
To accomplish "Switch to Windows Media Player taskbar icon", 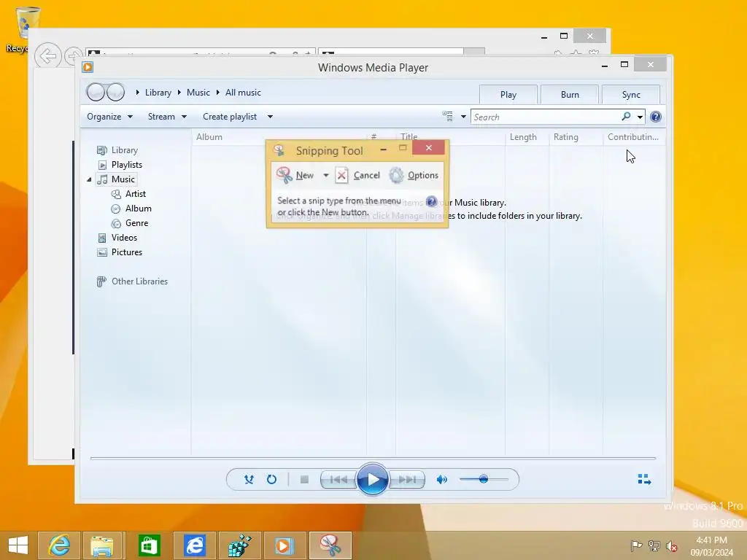I will pyautogui.click(x=285, y=545).
